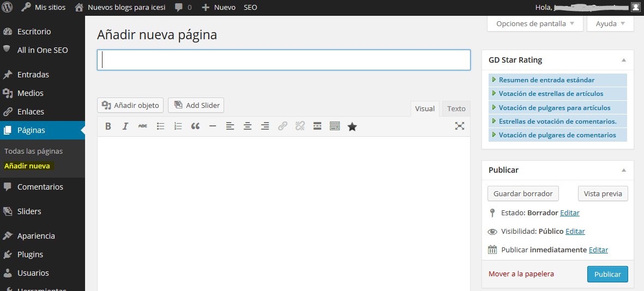Toggle the toolbar kitchen sink row
The height and width of the screenshot is (291, 644).
(x=335, y=126)
